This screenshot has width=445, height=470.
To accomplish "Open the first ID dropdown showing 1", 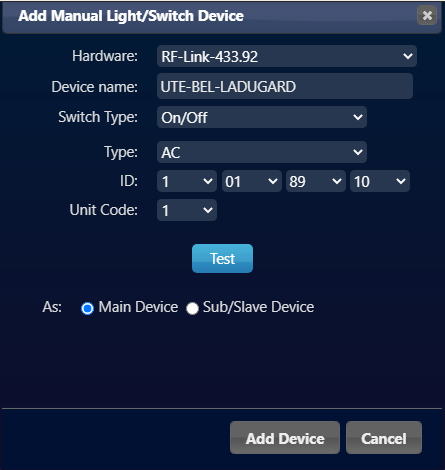I will 187,181.
